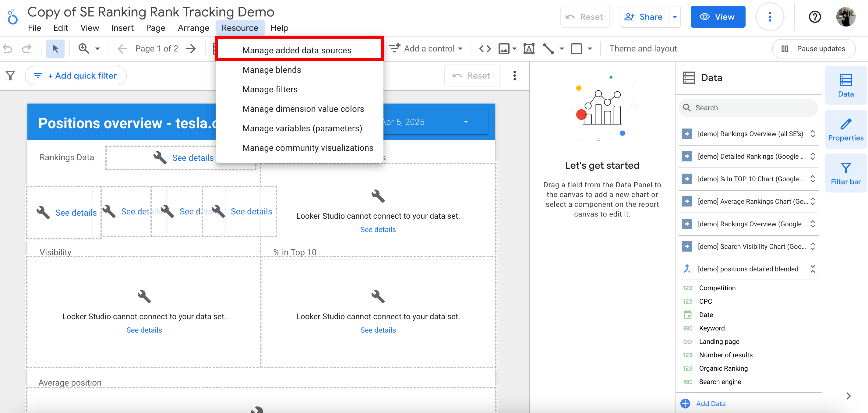Click the insert image icon
Screen dimensions: 868x413
coord(504,48)
